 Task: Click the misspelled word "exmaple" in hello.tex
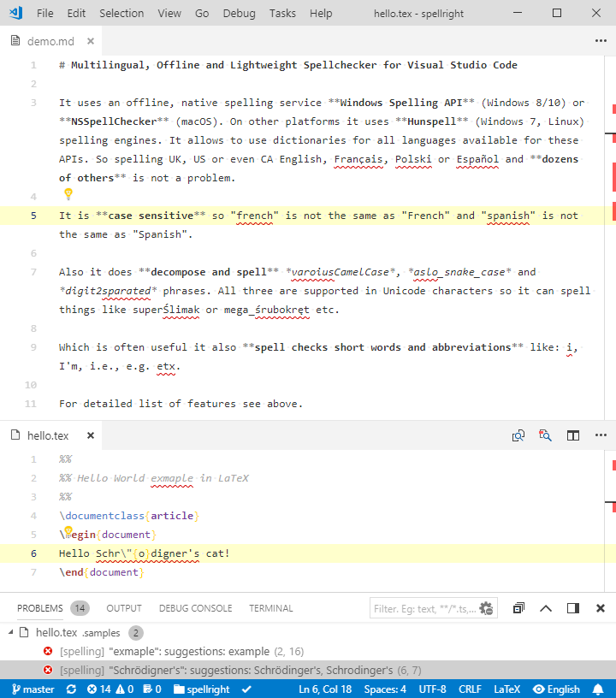pos(172,478)
